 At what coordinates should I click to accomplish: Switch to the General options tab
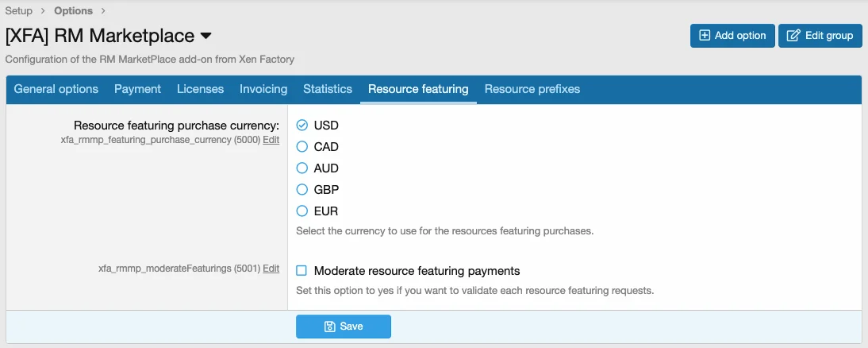pos(56,89)
